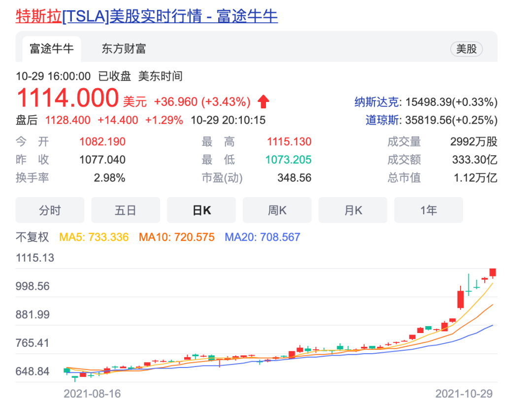Click the 美股 market badge

(466, 49)
